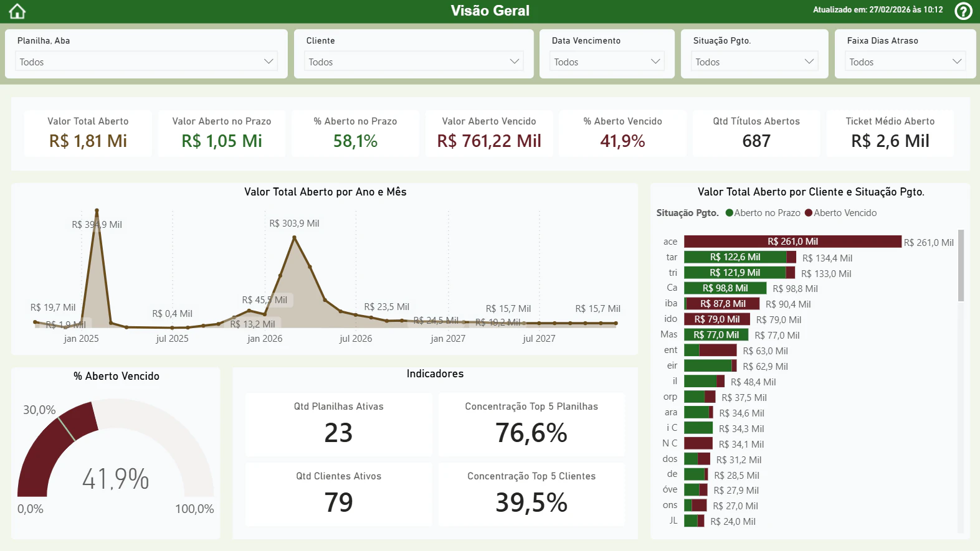Click the R$ 31,2 Mil total label
980x551 pixels.
coord(739,460)
